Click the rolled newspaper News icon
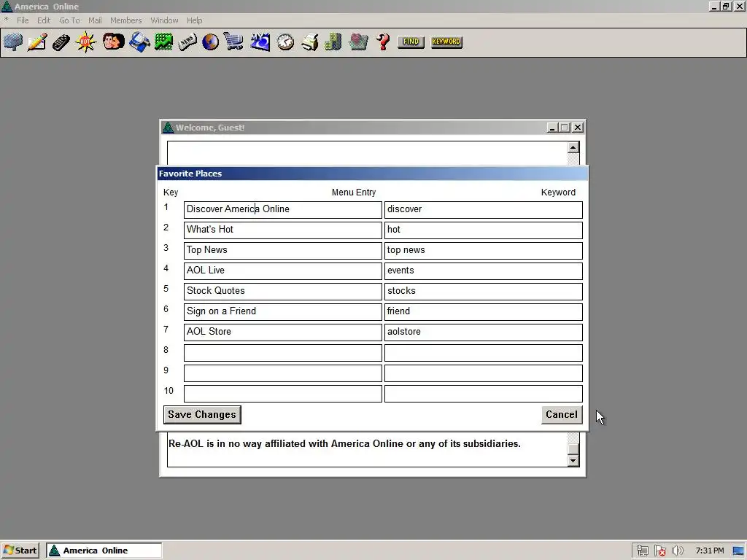Viewport: 747px width, 560px height. [187, 42]
